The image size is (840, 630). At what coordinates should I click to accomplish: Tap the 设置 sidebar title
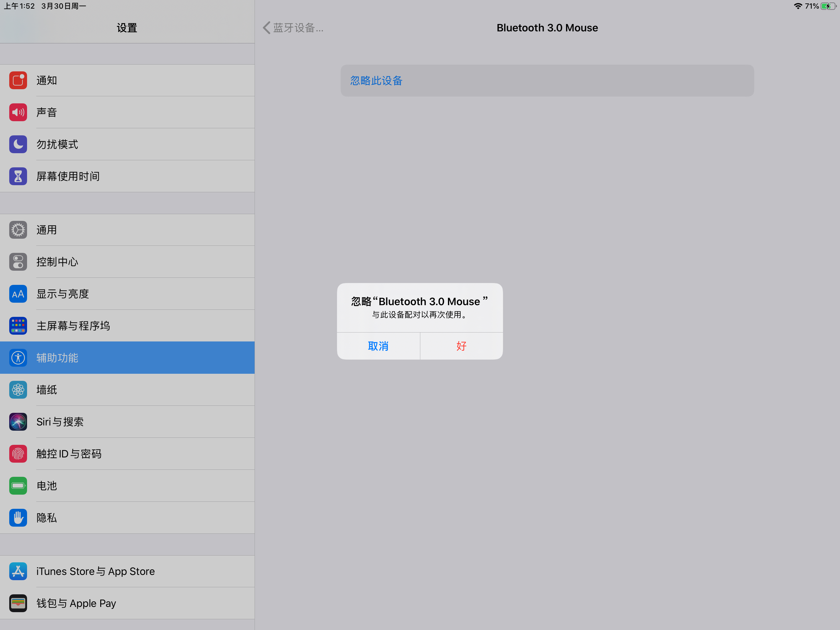click(127, 28)
